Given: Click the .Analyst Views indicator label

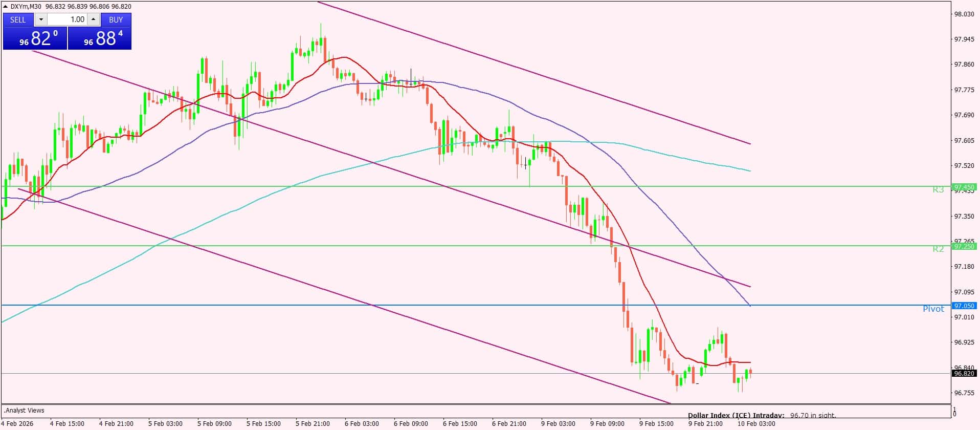Looking at the screenshot, I should pos(25,410).
